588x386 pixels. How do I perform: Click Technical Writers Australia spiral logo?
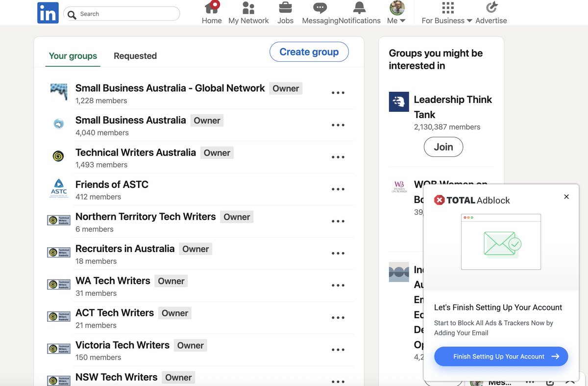[58, 156]
